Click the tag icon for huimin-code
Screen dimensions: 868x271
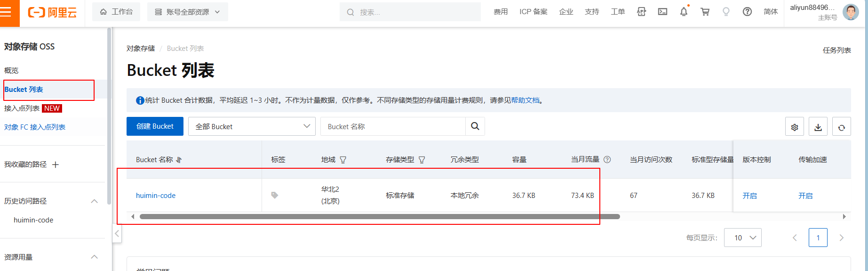[x=275, y=195]
